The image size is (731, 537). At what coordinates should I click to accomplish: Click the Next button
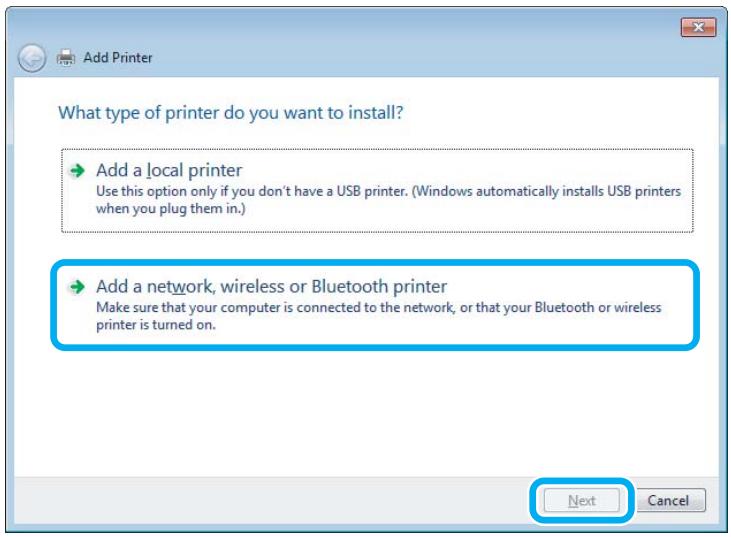coord(581,500)
